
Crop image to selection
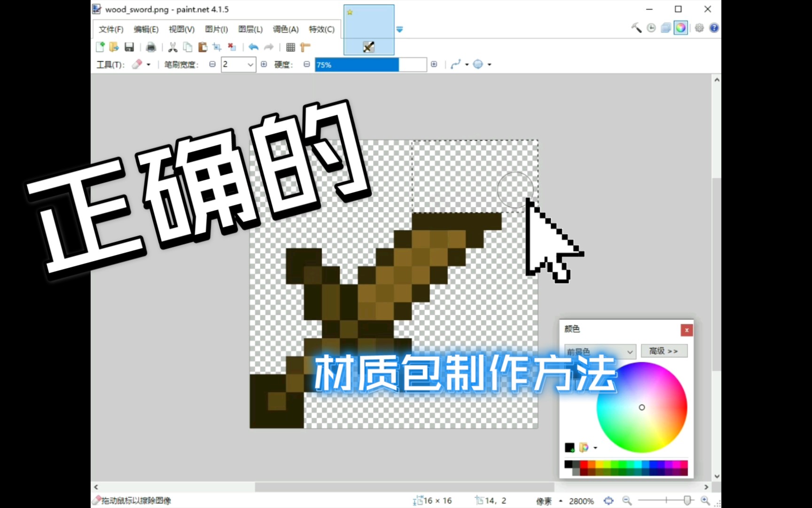pos(217,47)
